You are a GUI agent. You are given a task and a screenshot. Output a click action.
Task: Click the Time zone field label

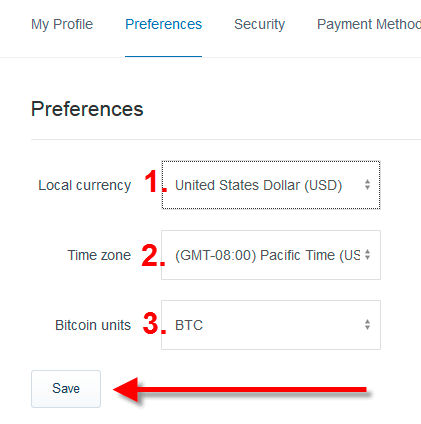(99, 255)
